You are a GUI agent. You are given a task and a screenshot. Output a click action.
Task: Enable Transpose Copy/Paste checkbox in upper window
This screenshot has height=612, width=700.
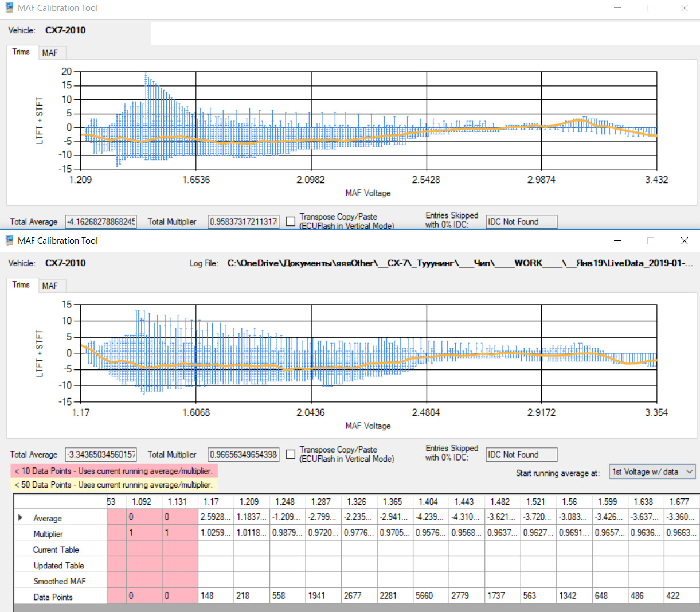pyautogui.click(x=291, y=221)
